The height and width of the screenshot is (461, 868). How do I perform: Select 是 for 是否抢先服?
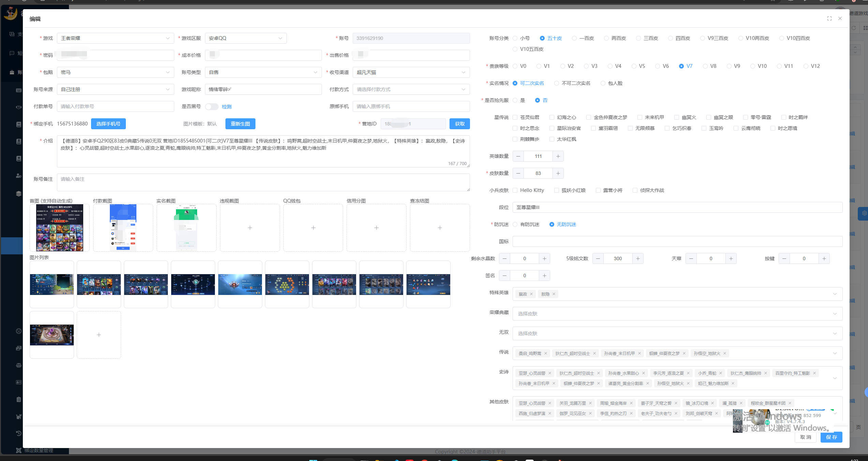pos(515,100)
